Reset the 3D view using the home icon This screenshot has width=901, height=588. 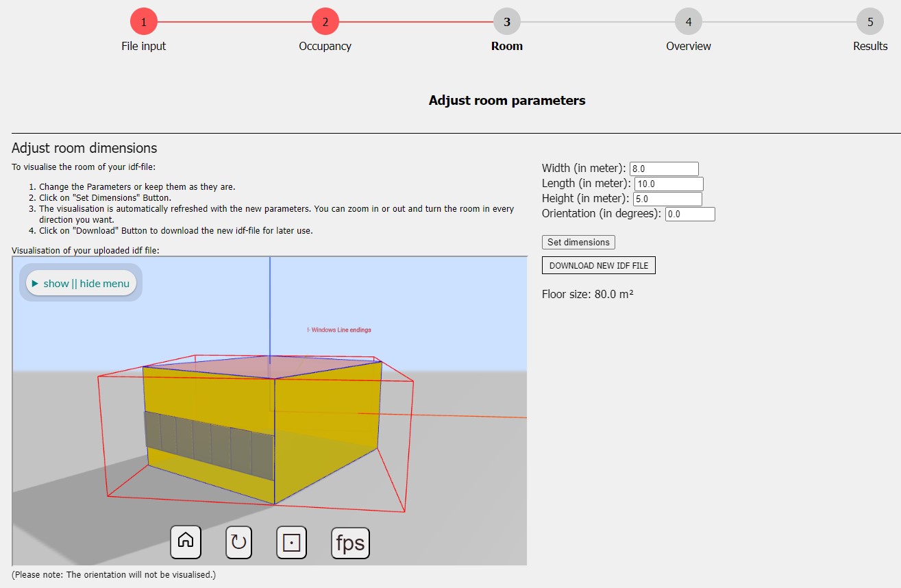[x=185, y=542]
